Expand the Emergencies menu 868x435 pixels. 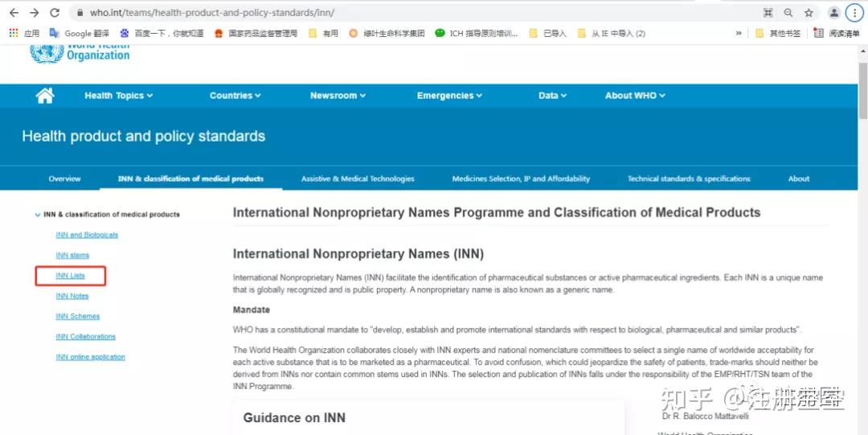coord(449,96)
